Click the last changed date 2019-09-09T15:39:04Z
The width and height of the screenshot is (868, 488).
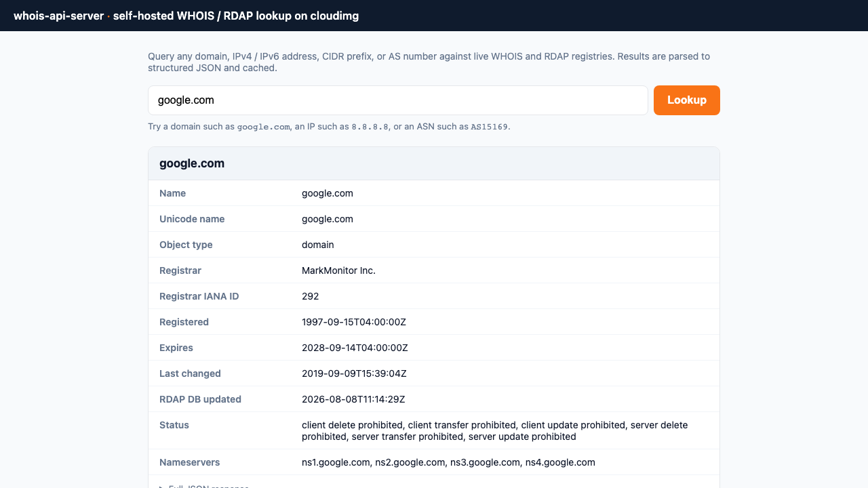(x=354, y=373)
